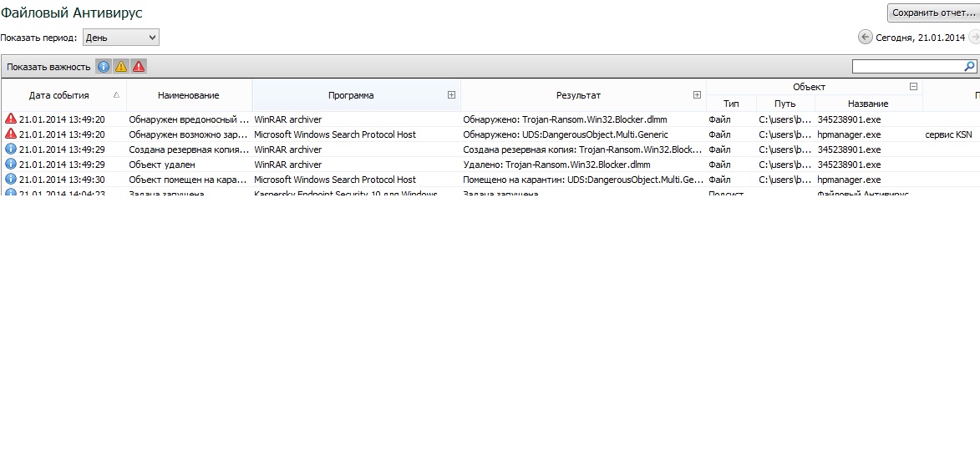The width and height of the screenshot is (980, 451).
Task: Click red alert icon of Search Protocol Host row
Action: coord(11,134)
